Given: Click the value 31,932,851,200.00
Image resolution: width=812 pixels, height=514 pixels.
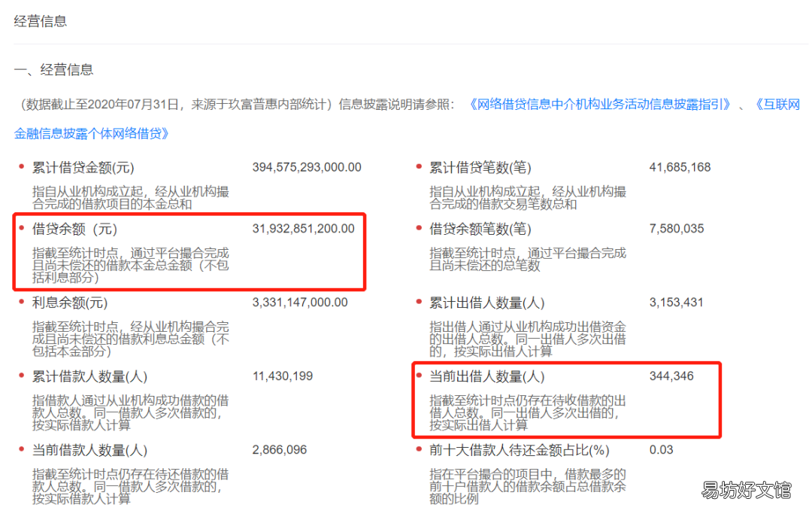Looking at the screenshot, I should [304, 229].
